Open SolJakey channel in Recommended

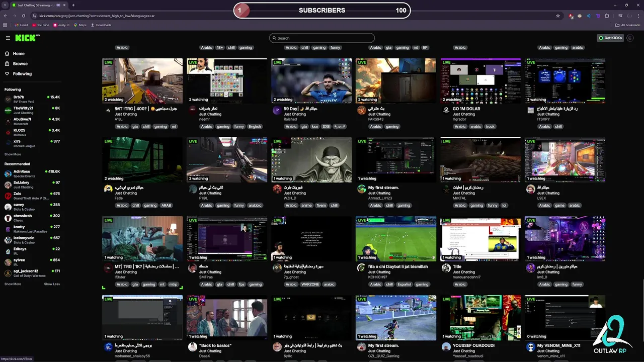32,185
